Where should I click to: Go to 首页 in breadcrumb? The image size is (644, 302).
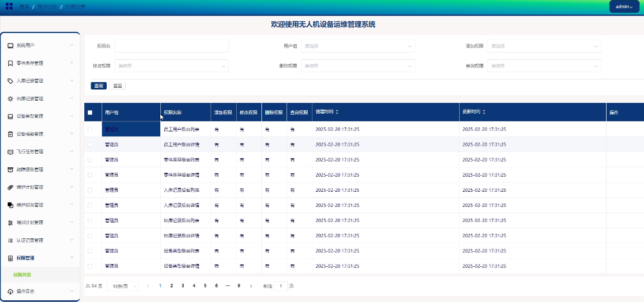pyautogui.click(x=24, y=7)
